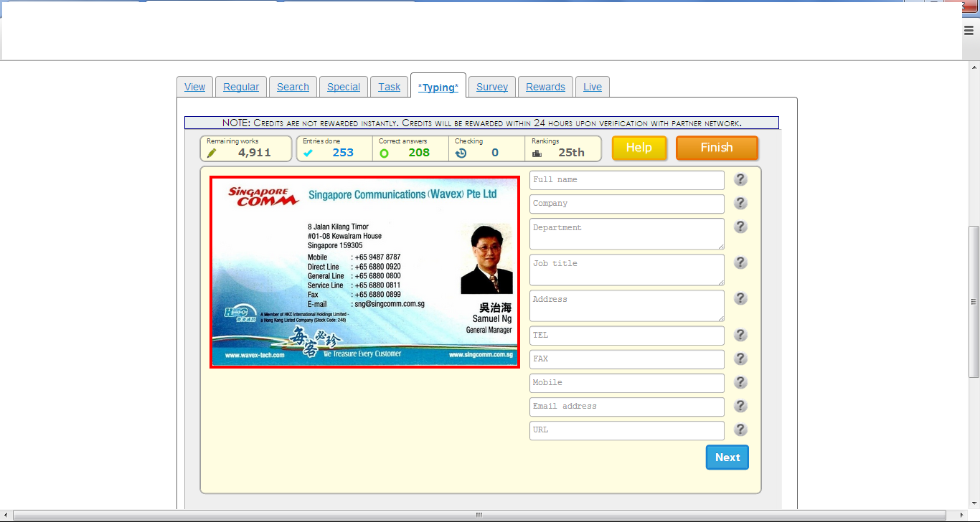Open the Survey tab

click(x=492, y=87)
